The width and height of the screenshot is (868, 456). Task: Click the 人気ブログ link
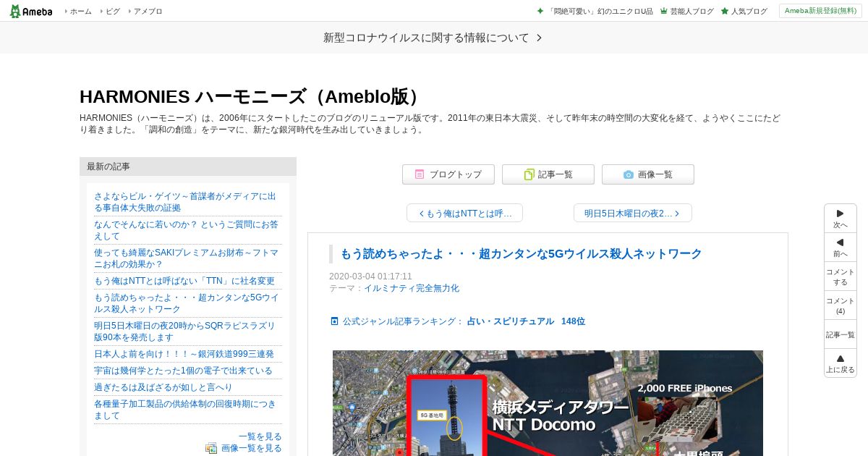pyautogui.click(x=749, y=12)
